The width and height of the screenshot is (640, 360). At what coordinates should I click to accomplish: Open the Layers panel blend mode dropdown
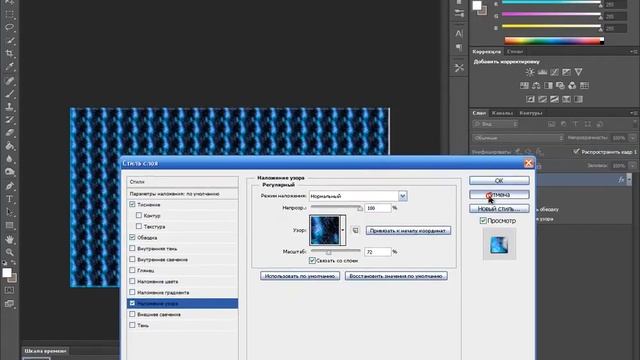tap(517, 138)
